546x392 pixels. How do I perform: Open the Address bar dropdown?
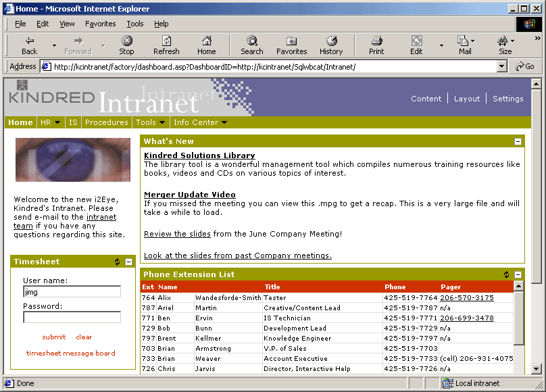(501, 66)
